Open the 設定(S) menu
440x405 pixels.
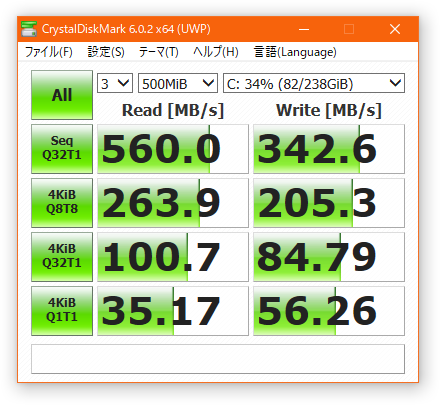click(x=106, y=52)
